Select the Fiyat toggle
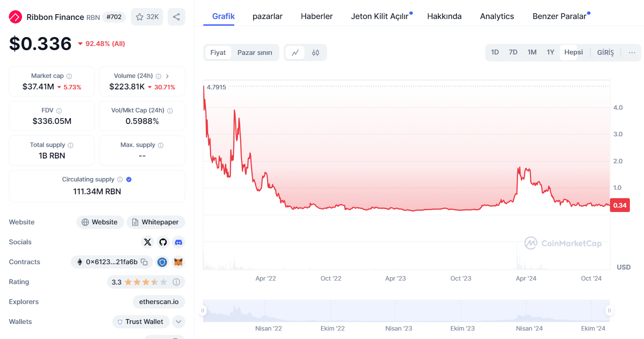The image size is (644, 339). pos(218,53)
